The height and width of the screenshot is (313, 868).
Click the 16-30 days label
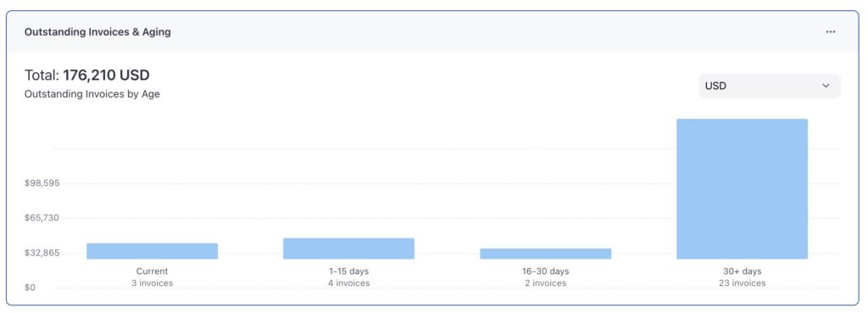coord(545,271)
